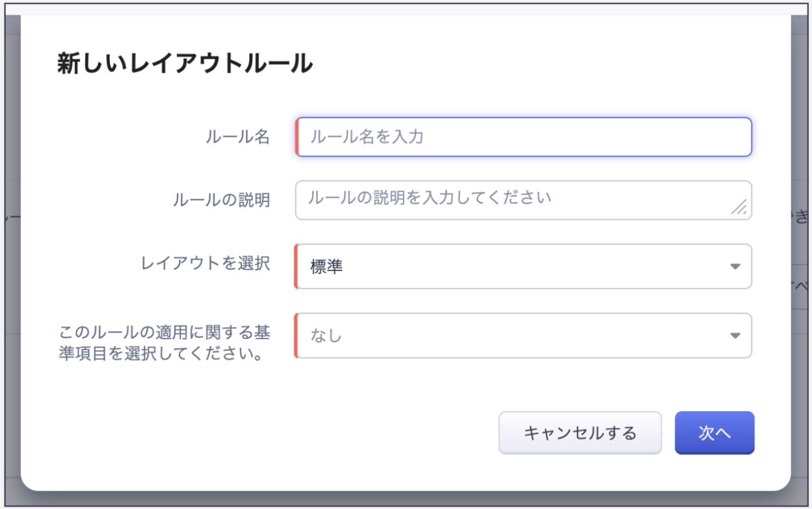This screenshot has height=509, width=812.
Task: Click the ルールの説明 textarea resize handle
Action: (x=739, y=207)
